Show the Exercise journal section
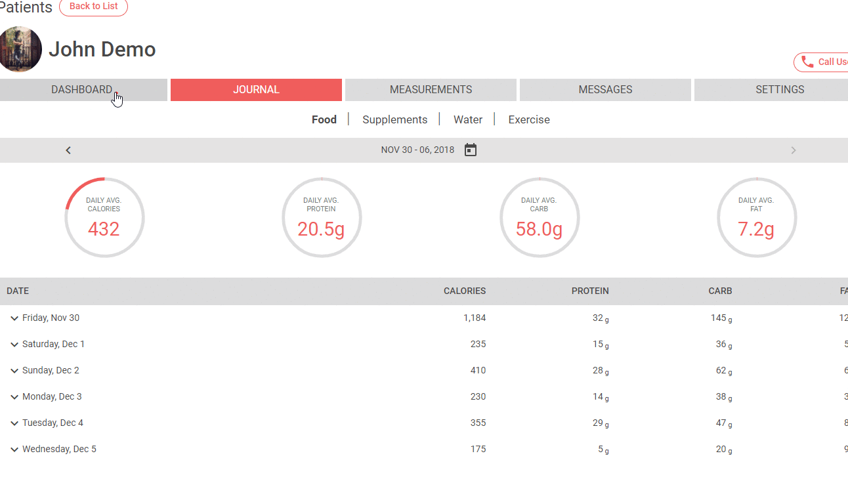The width and height of the screenshot is (848, 504). (528, 119)
